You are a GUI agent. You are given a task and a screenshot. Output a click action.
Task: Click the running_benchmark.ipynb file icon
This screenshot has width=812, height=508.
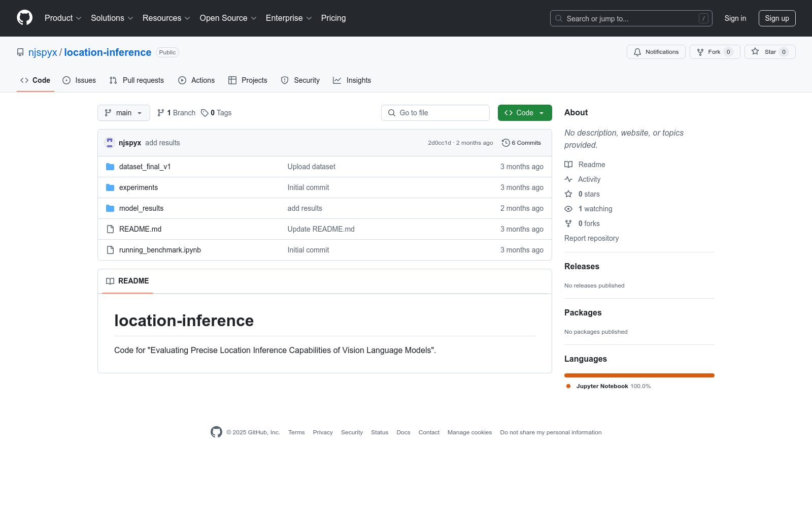point(110,250)
